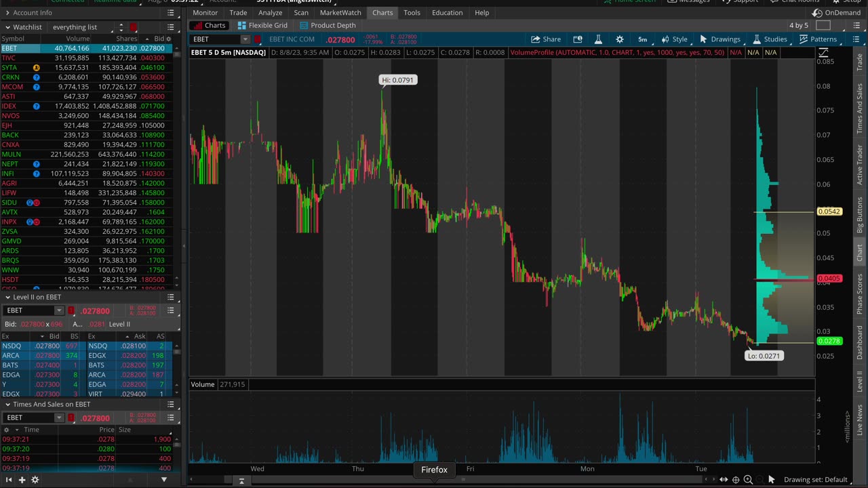Open Times And Sales column settings gear
Image resolution: width=868 pixels, height=488 pixels.
[x=7, y=430]
